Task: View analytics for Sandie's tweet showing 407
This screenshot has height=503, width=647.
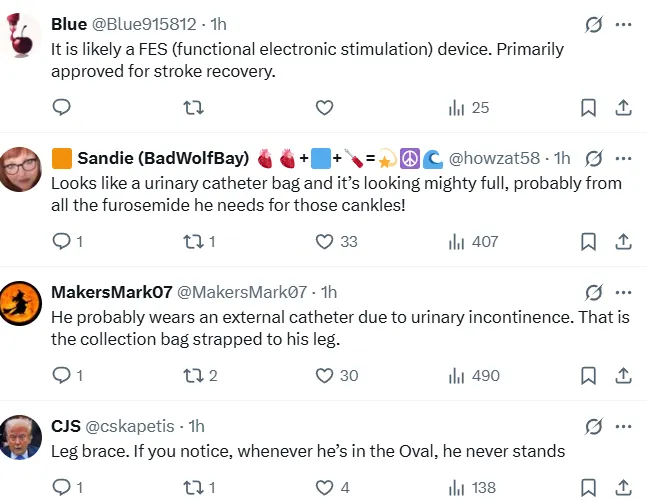Action: (474, 241)
